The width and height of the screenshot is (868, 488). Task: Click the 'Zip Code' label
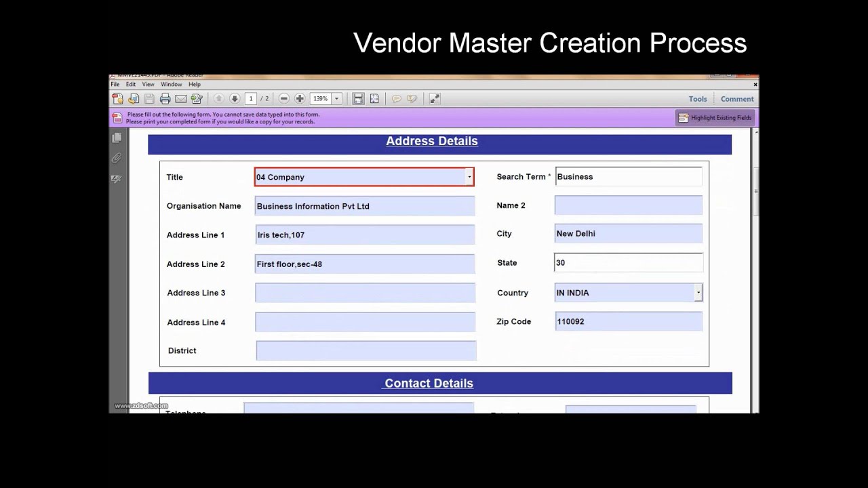pos(514,321)
